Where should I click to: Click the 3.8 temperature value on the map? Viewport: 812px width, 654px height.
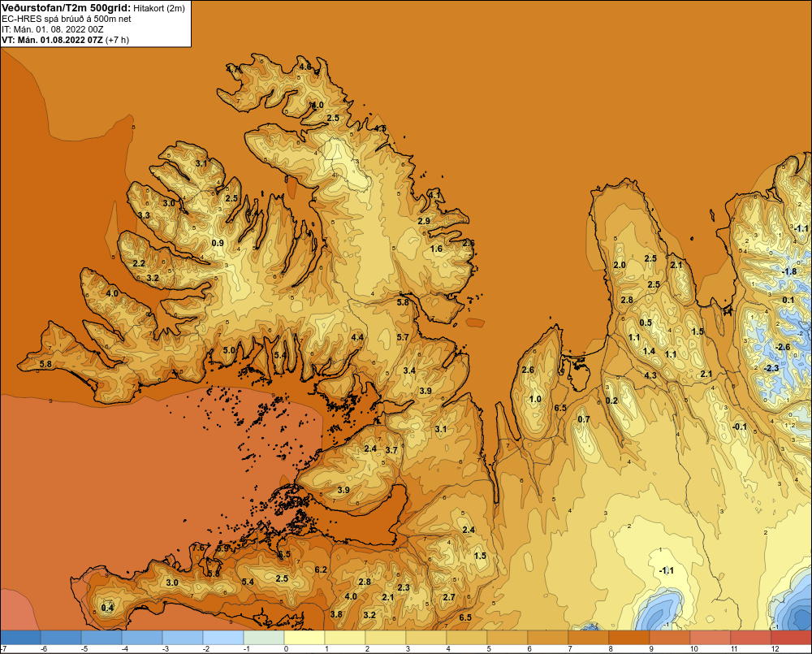336,615
